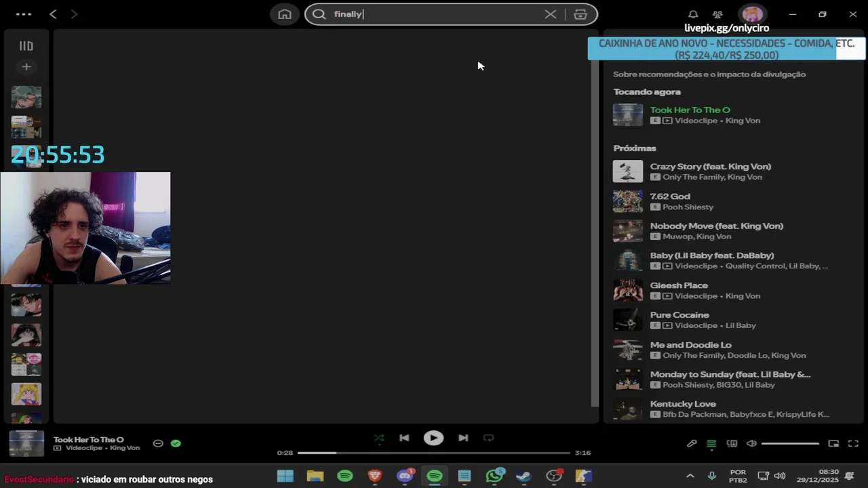
Task: Click the livepix donation goal banner
Action: [x=726, y=49]
